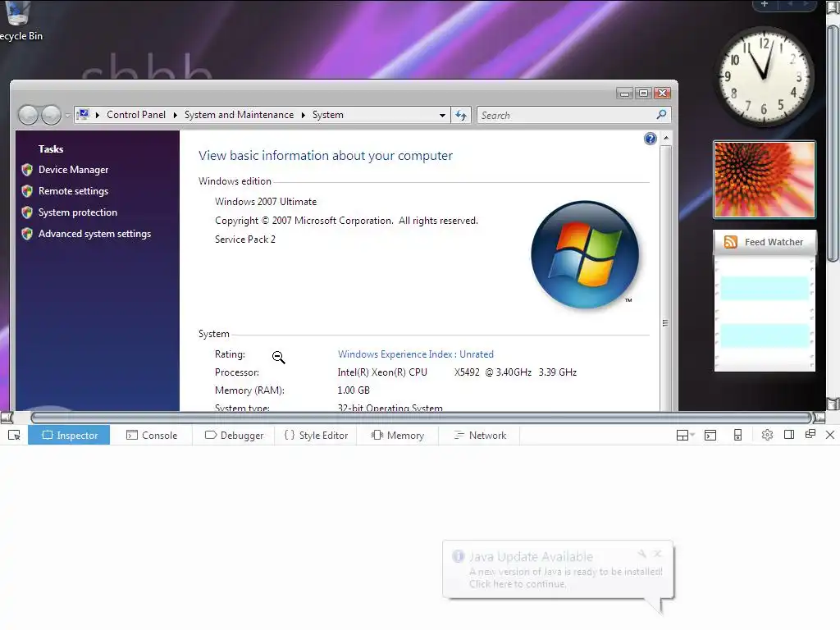Open the Recycle Bin desktop icon
840x630 pixels.
[20, 21]
